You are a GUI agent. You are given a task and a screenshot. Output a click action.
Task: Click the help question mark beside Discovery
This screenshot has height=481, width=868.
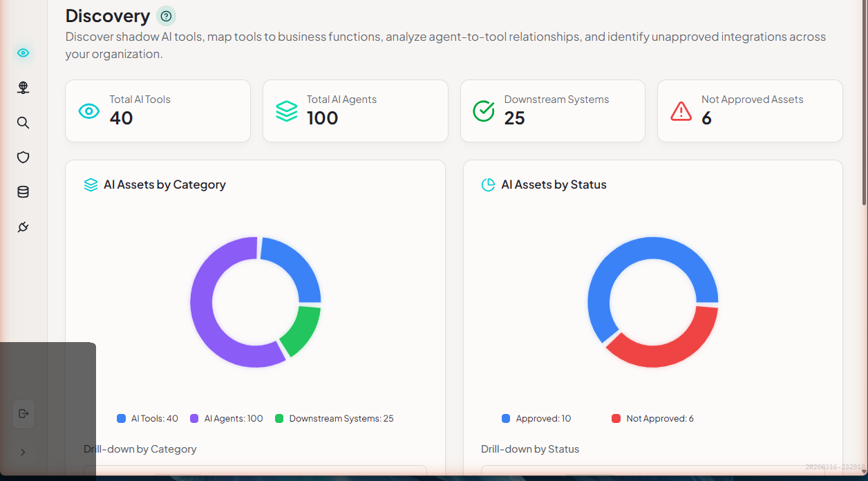click(166, 16)
